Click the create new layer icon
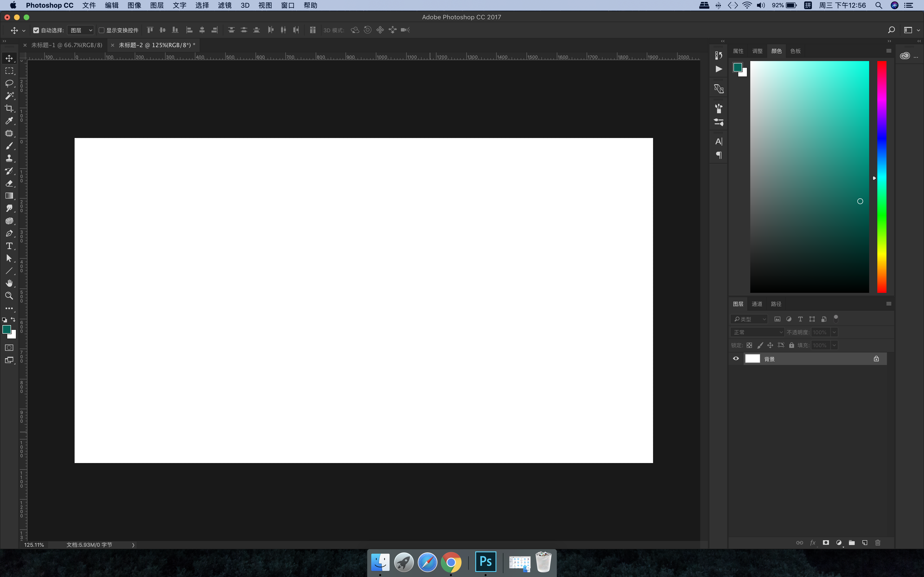 tap(864, 543)
